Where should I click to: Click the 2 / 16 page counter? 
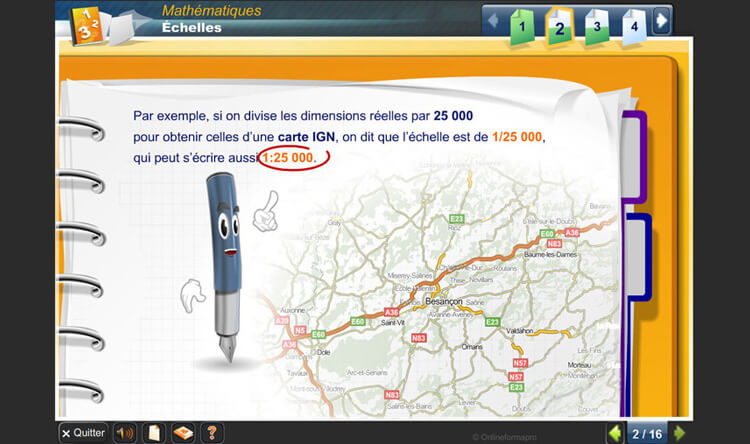tap(647, 434)
